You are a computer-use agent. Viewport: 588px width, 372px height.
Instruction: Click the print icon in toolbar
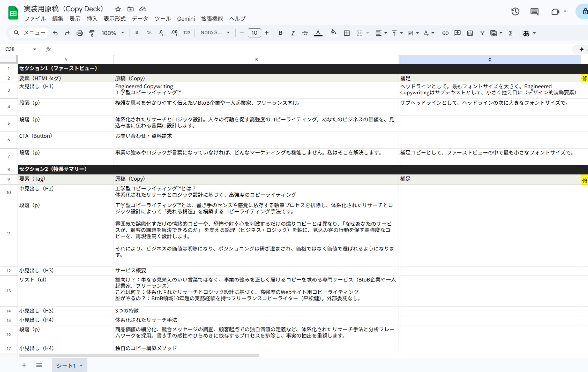pyautogui.click(x=79, y=33)
